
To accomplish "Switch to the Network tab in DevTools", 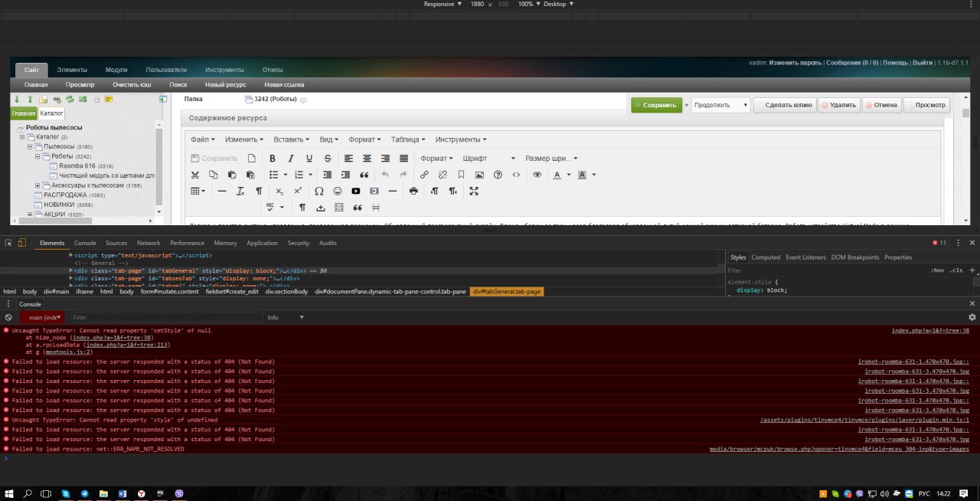I will pos(149,243).
